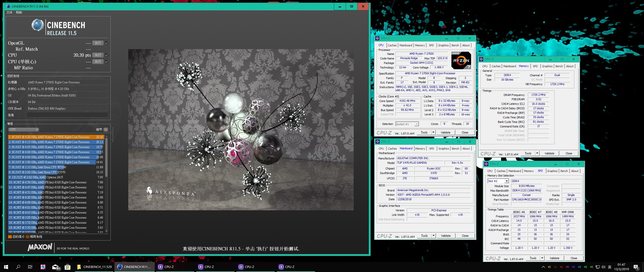Open Microsoft Store from the taskbar

point(67,267)
